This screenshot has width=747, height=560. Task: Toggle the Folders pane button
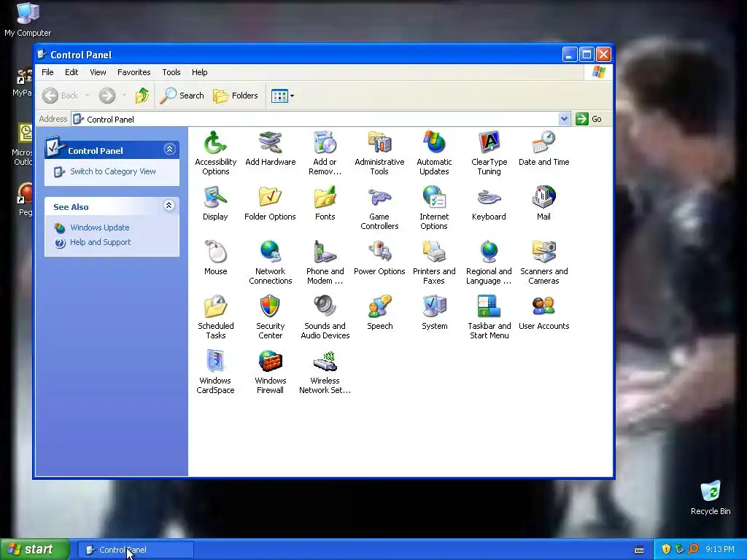click(x=236, y=96)
